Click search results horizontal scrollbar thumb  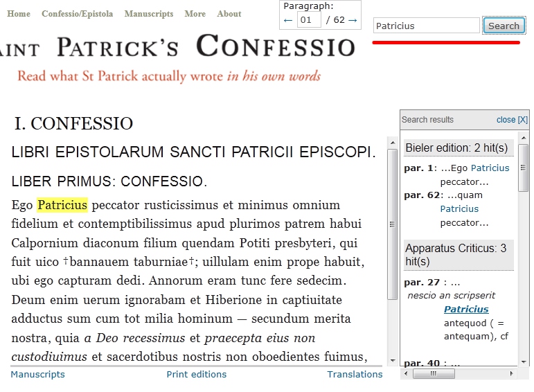pos(434,373)
